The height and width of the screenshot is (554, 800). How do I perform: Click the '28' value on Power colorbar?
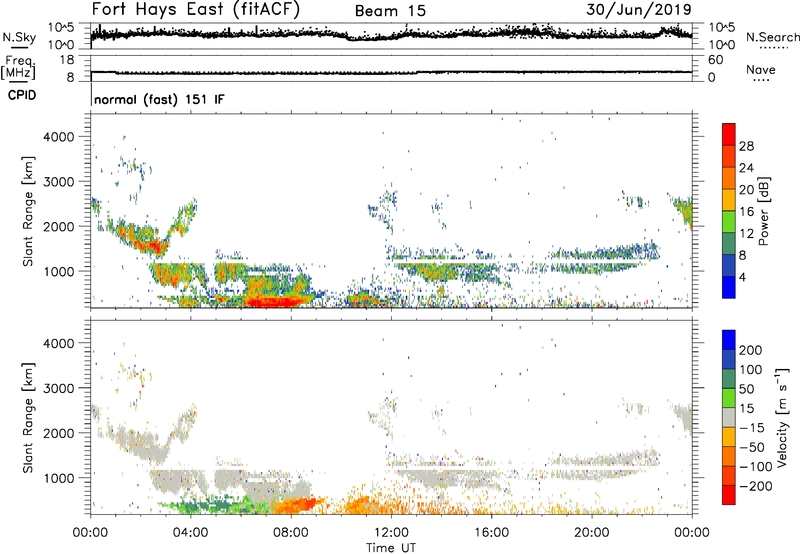pos(746,146)
